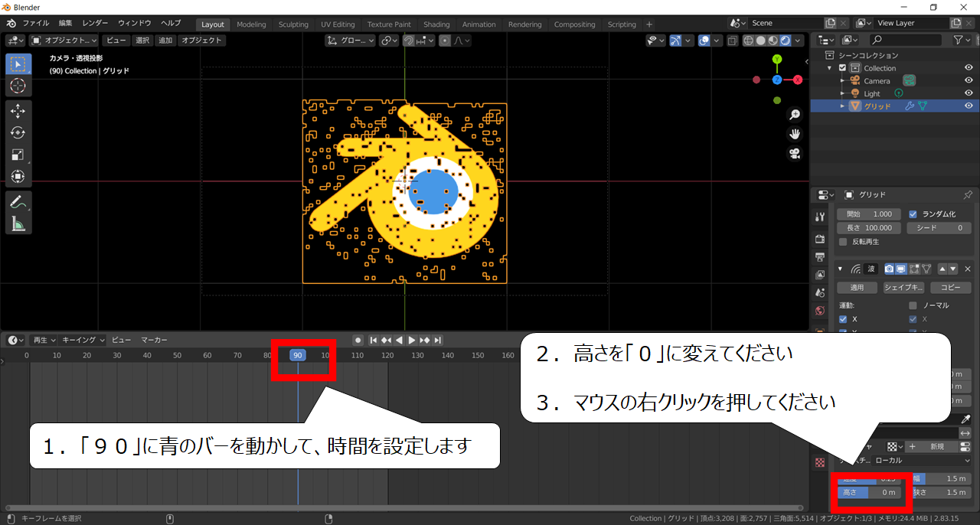
Task: Open the 編集 menu
Action: tap(66, 24)
